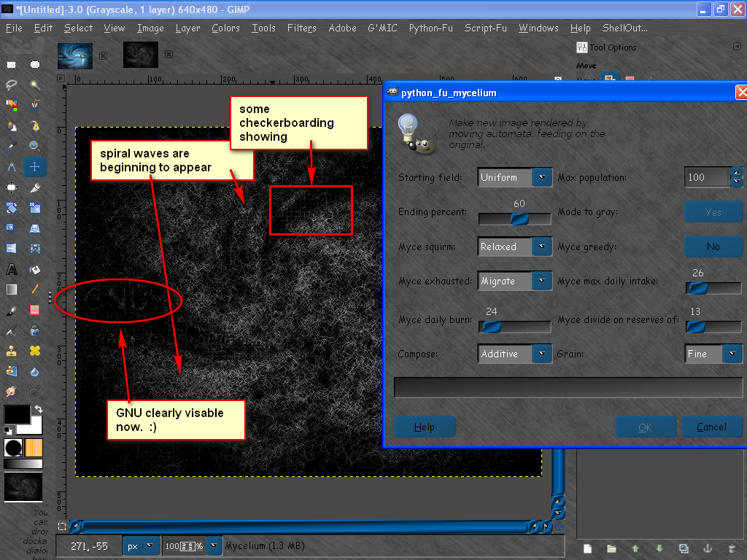Screen dimensions: 747x560
Task: Click the Max population input field
Action: (x=708, y=177)
